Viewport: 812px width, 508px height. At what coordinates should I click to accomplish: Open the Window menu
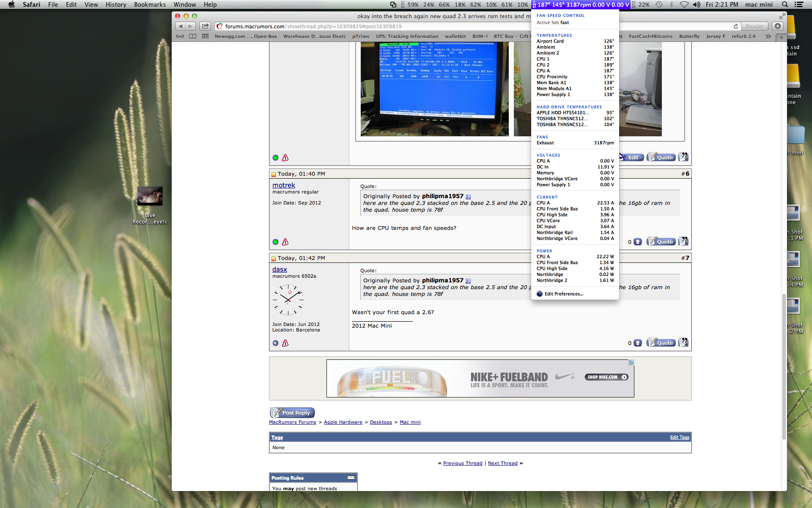click(x=185, y=5)
